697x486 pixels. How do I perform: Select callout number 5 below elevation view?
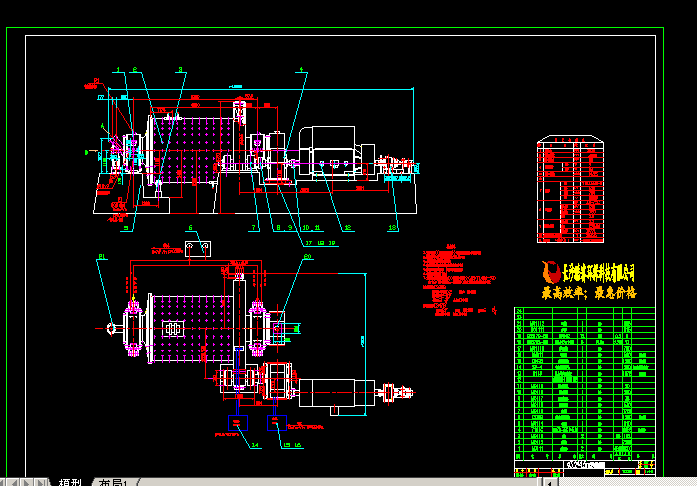tap(126, 228)
